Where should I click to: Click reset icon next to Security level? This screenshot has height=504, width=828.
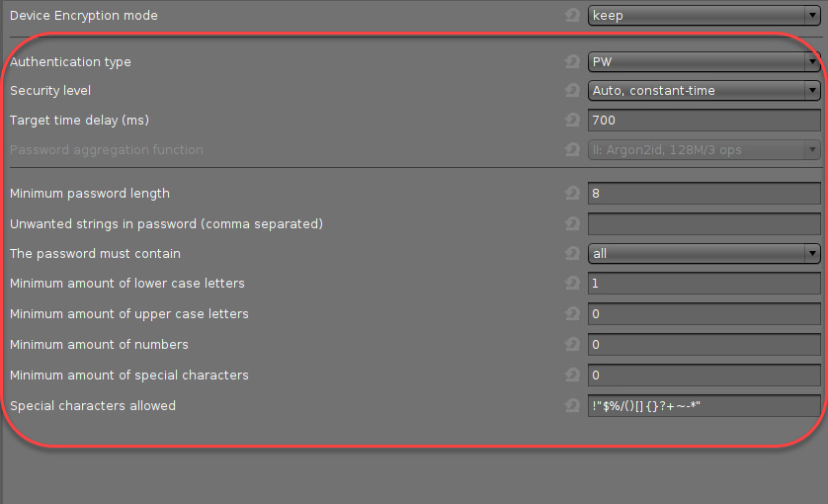[572, 91]
